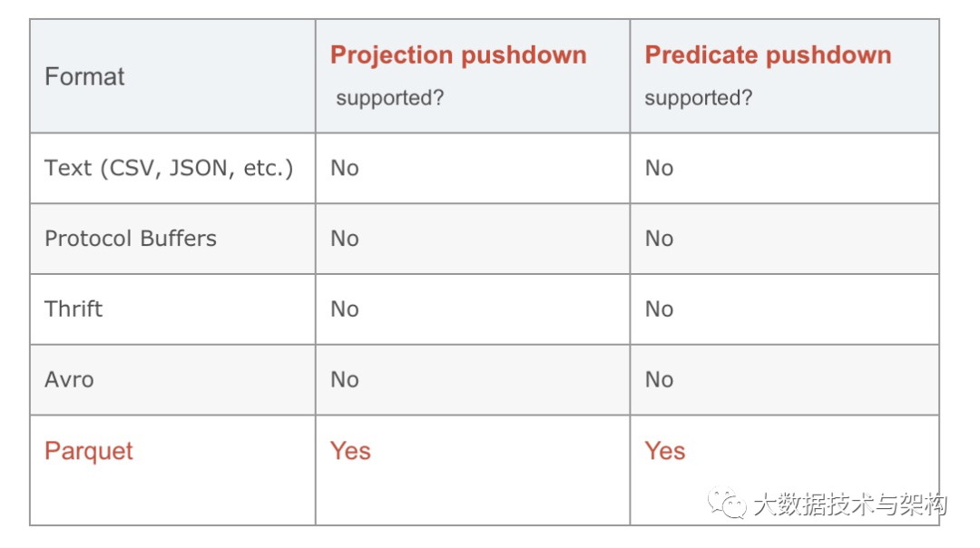
Task: Click Parquet's Predicate pushdown Yes value
Action: click(x=664, y=451)
